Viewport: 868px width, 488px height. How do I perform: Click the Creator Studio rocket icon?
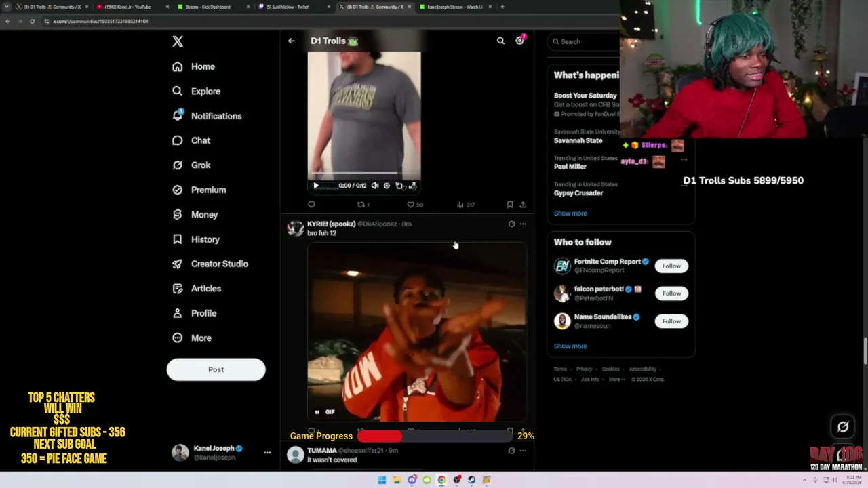(x=178, y=264)
